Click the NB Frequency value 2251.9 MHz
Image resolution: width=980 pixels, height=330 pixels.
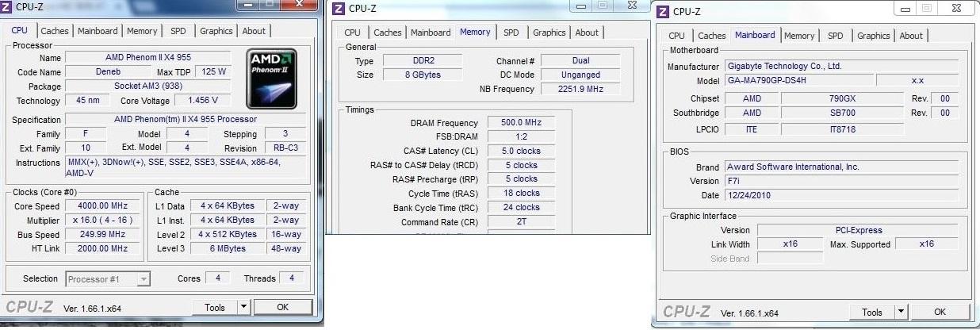coord(581,89)
